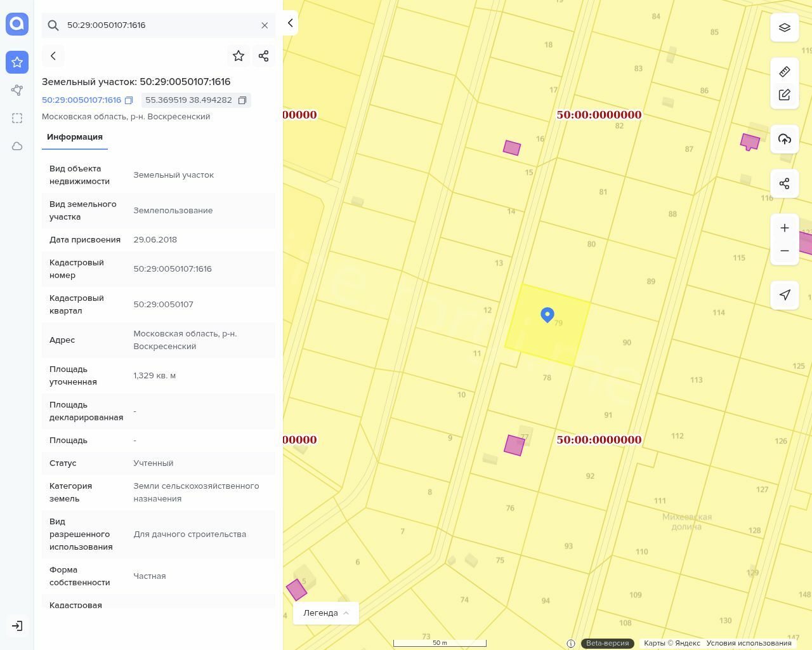This screenshot has width=812, height=650.
Task: Add this land plot to favorites
Action: click(x=239, y=56)
